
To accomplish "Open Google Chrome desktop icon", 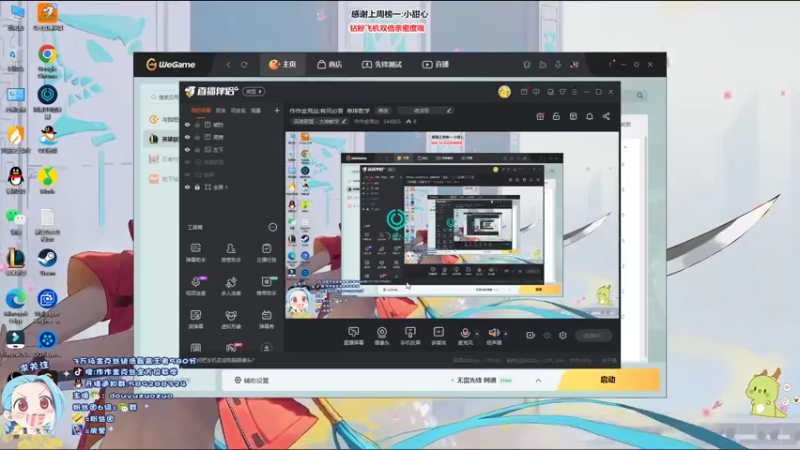I will point(47,61).
